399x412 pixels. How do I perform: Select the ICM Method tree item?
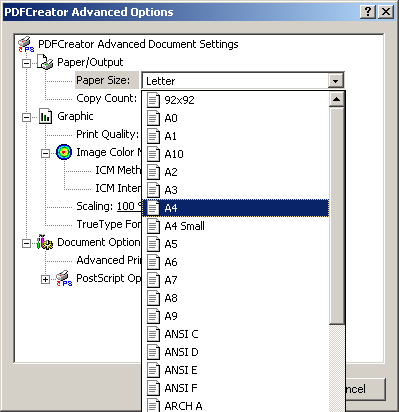pos(118,170)
